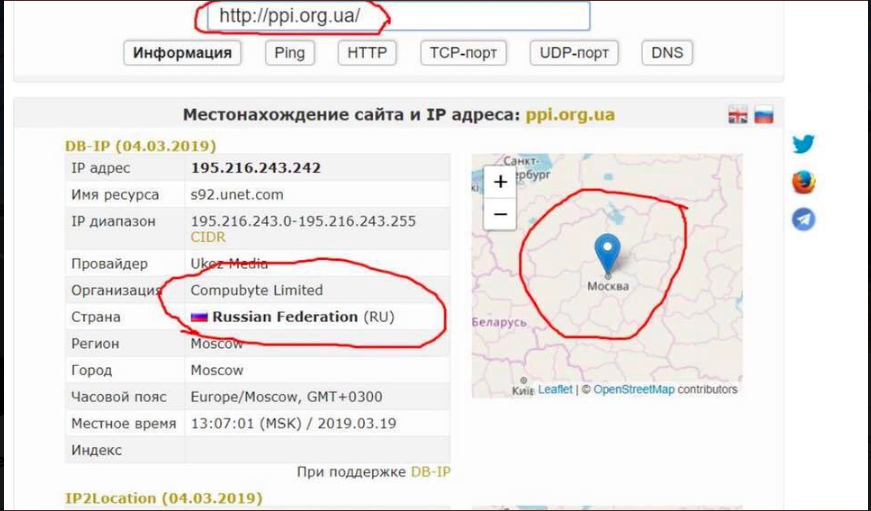Click the URL input field with ppi.org.ua

pos(398,16)
